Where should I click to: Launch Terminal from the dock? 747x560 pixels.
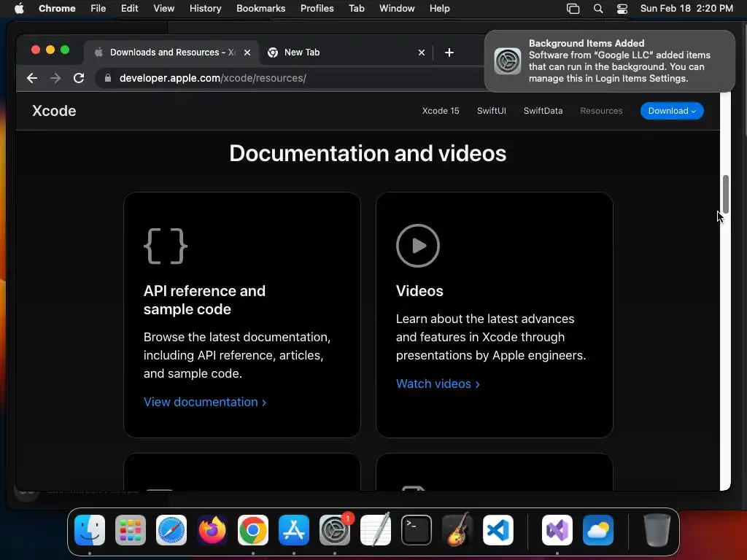(x=417, y=530)
